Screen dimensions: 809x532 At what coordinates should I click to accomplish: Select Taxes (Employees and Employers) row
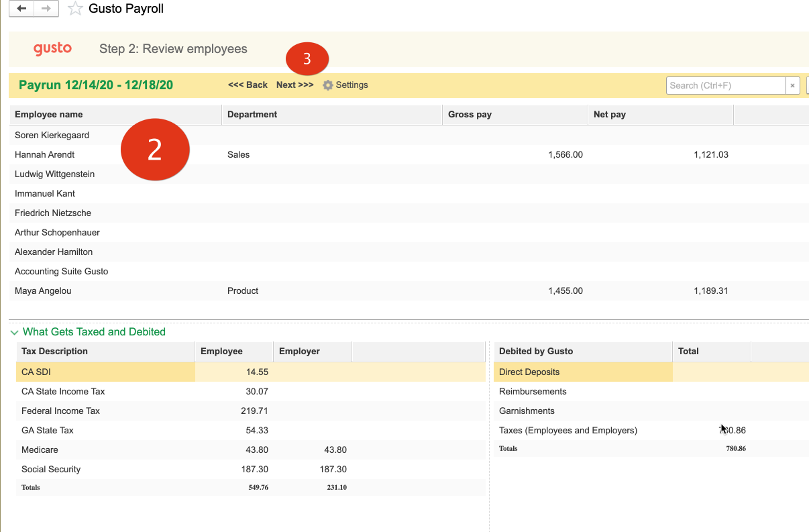[x=651, y=430]
